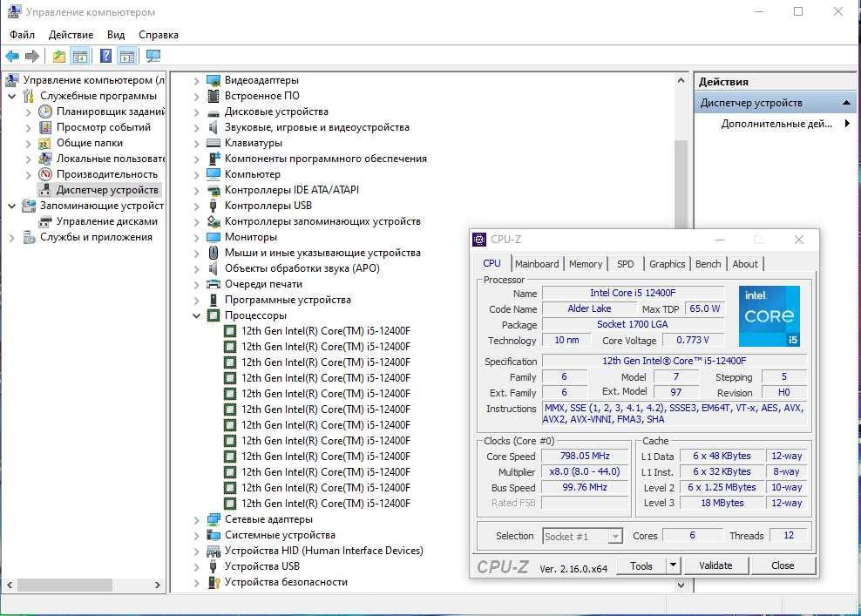This screenshot has width=861, height=616.
Task: Select the Компьютер device category
Action: (x=252, y=174)
